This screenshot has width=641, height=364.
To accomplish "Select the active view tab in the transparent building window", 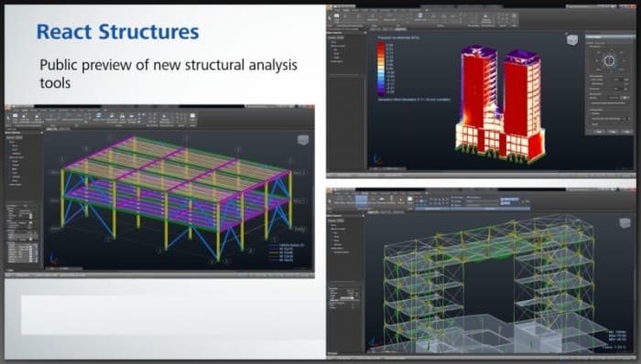I will tap(374, 212).
